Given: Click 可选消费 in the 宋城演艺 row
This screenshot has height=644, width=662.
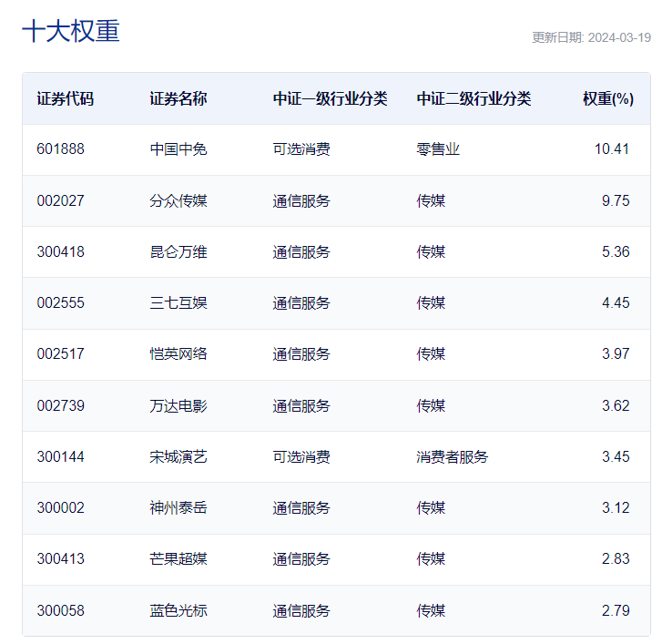Looking at the screenshot, I should [301, 457].
